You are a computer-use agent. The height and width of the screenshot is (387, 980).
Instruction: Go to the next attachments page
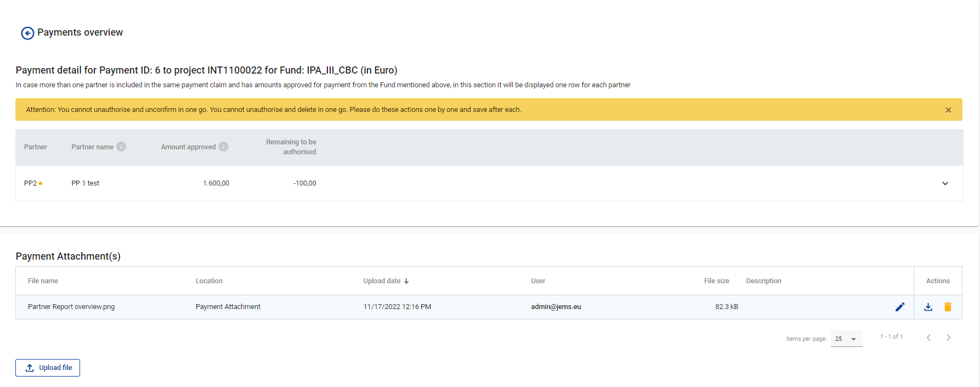point(948,338)
